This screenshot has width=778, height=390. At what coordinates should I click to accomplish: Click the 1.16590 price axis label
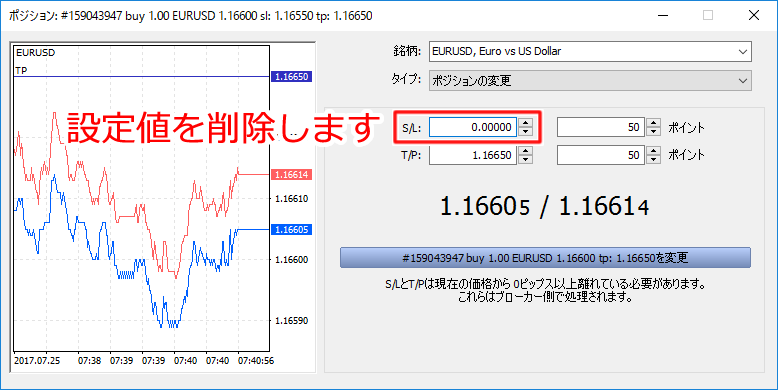[291, 321]
